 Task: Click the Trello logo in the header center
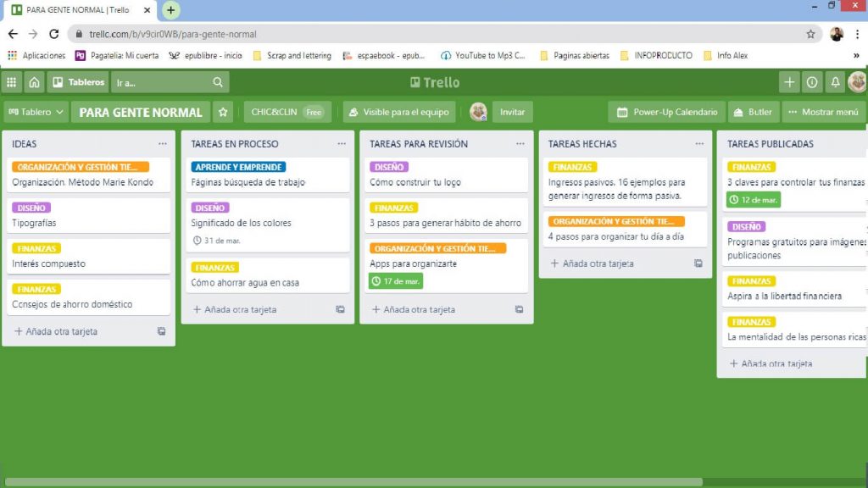(434, 81)
